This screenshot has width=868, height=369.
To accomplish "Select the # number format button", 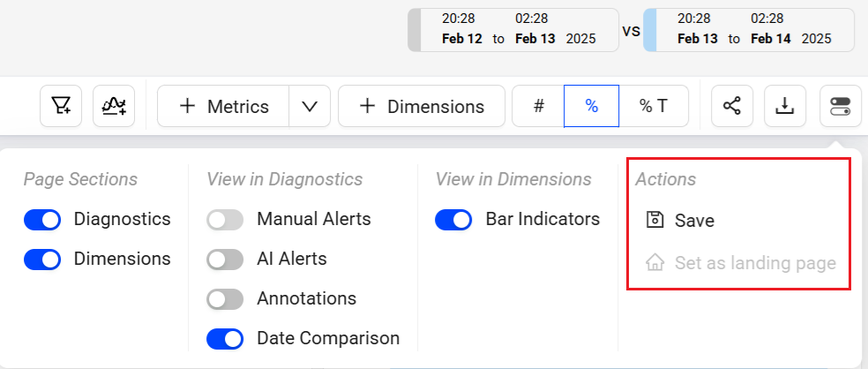I will tap(538, 106).
